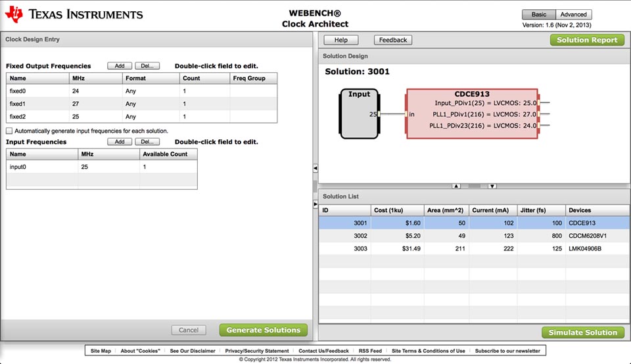Open the About "Cookies" link
The height and width of the screenshot is (364, 631).
pyautogui.click(x=141, y=351)
